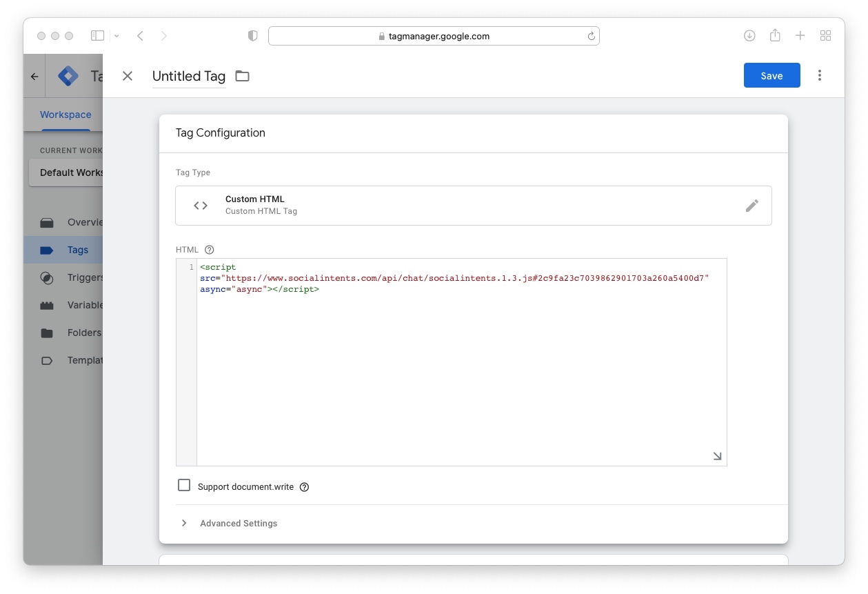
Task: Click the line 1 number in the editor gutter
Action: [191, 267]
